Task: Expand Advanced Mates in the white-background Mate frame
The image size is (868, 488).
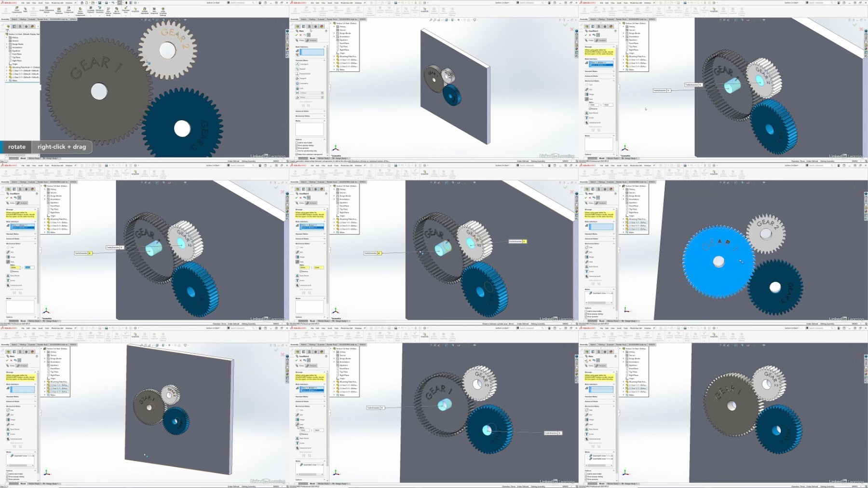Action: click(x=325, y=111)
